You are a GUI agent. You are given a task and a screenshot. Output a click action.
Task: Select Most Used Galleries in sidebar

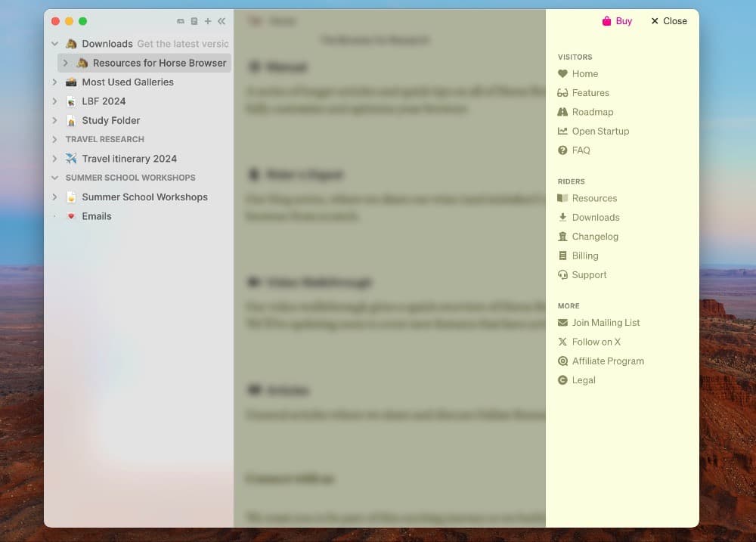tap(127, 82)
